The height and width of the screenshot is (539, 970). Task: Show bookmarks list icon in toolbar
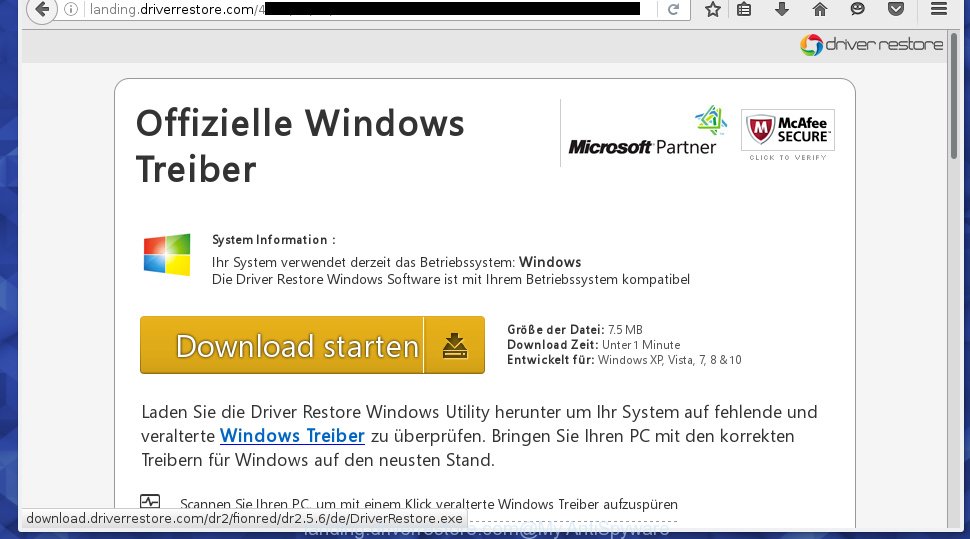point(744,9)
